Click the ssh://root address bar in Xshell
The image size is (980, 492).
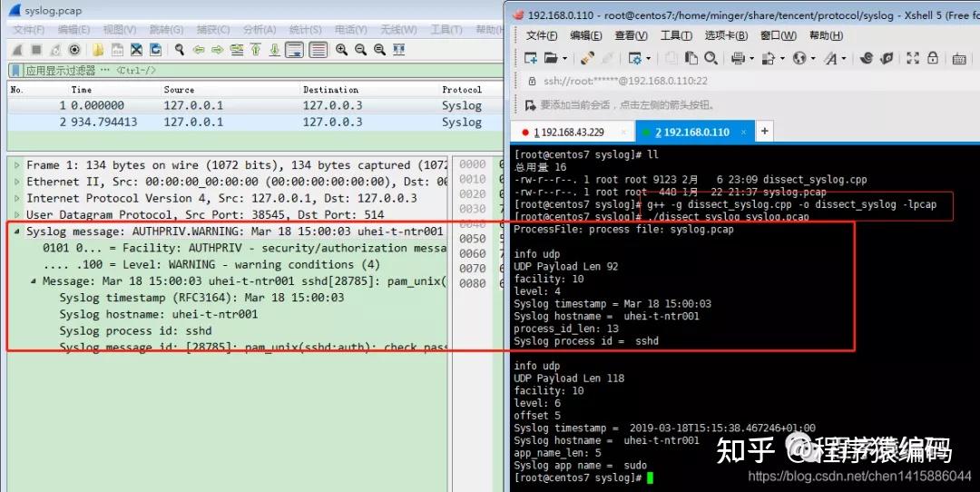(x=750, y=81)
